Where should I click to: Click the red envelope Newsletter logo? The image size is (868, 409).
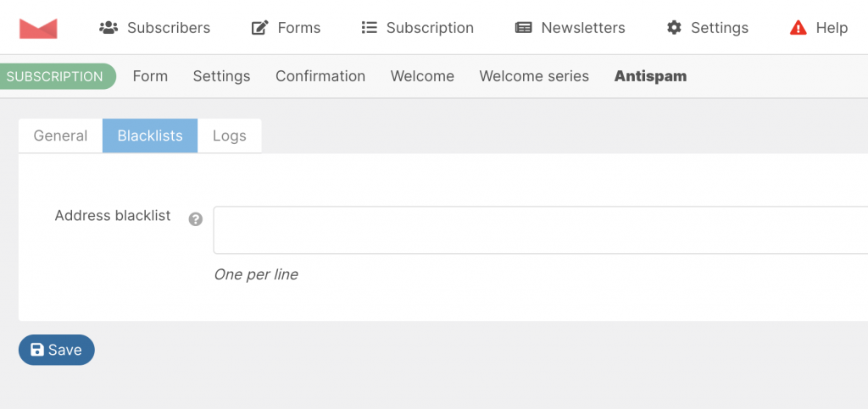(38, 28)
